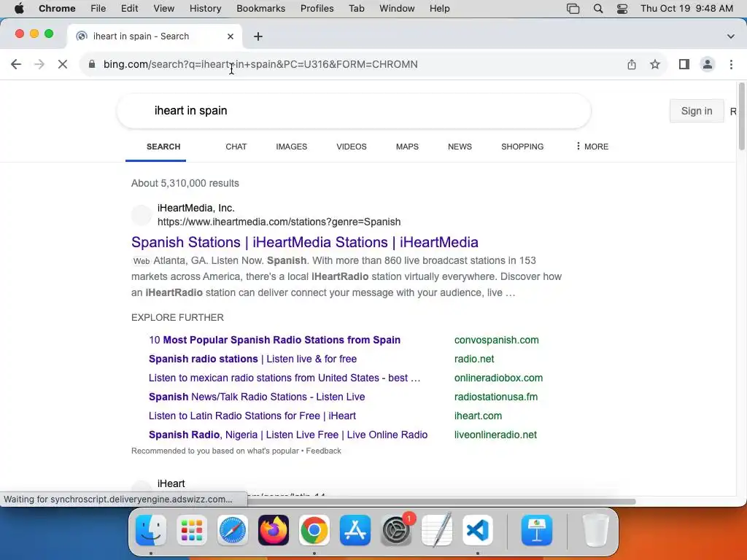The width and height of the screenshot is (747, 560).
Task: Switch to the SHOPPING tab
Action: (x=522, y=147)
